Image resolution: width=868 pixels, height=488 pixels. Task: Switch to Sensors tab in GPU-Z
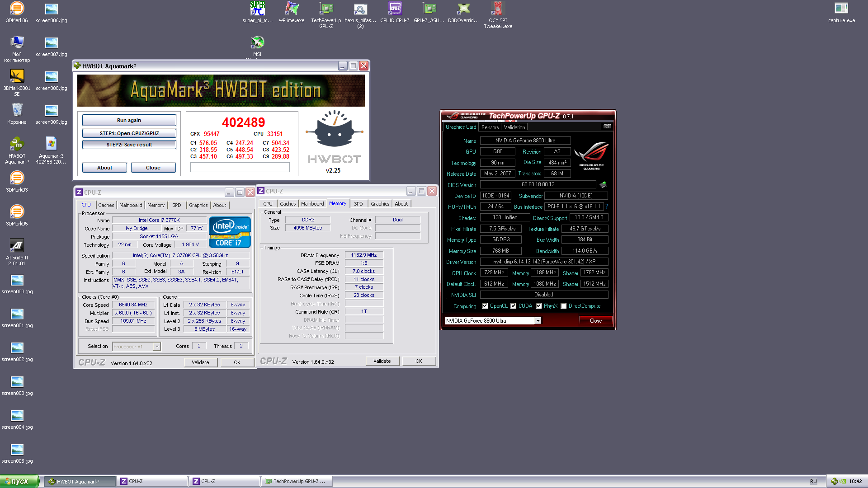[490, 127]
